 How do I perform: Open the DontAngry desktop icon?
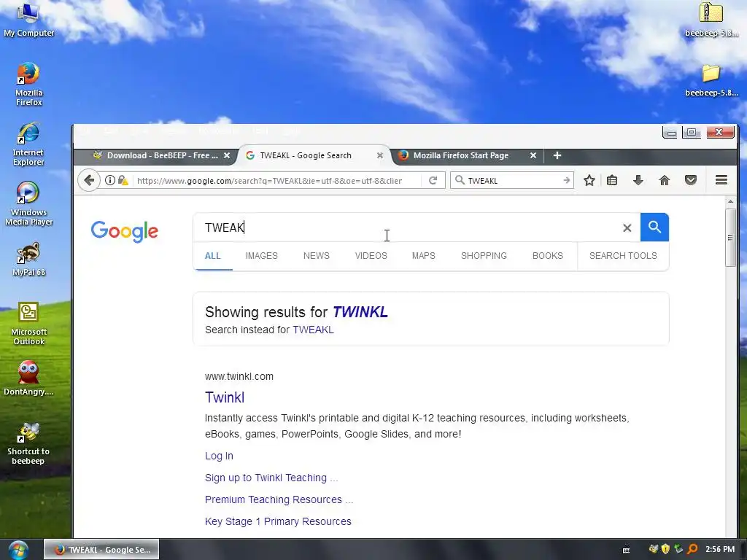(x=28, y=378)
